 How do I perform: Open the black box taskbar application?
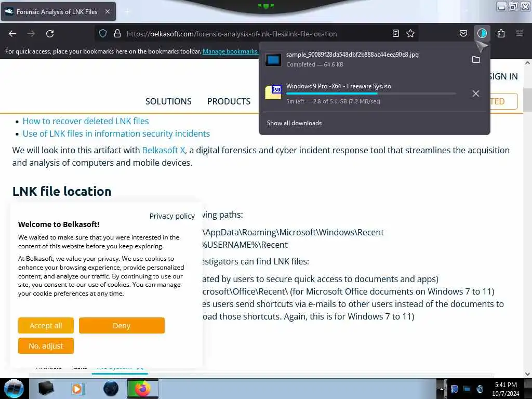click(46, 389)
